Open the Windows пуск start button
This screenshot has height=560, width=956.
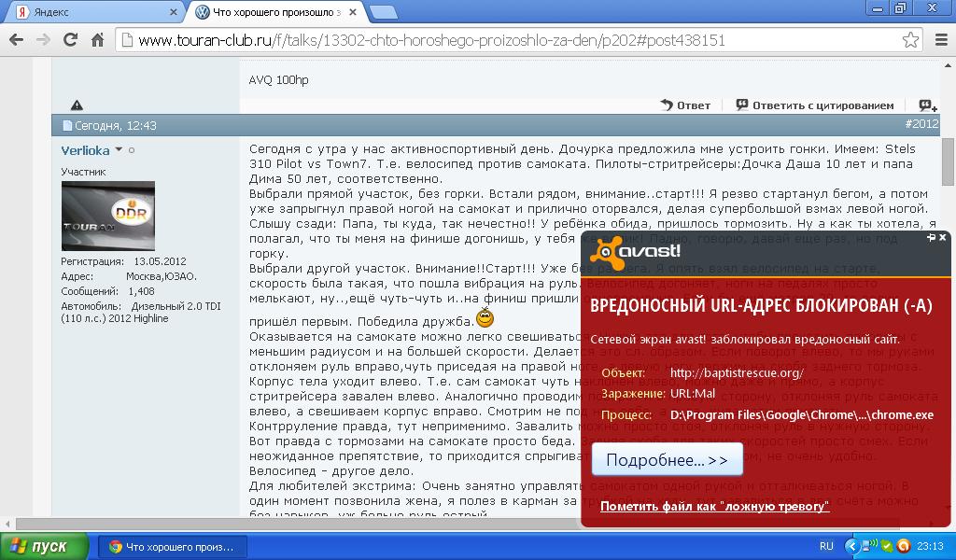coord(45,546)
